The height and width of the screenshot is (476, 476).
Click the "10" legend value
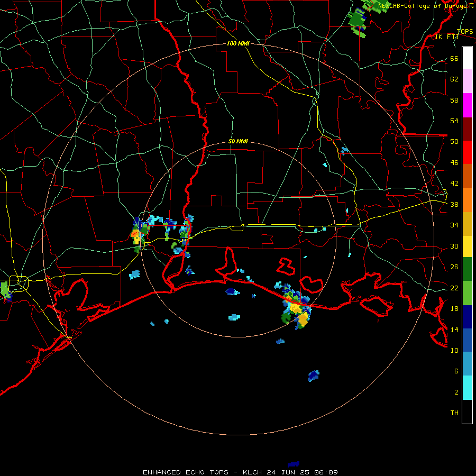454,350
